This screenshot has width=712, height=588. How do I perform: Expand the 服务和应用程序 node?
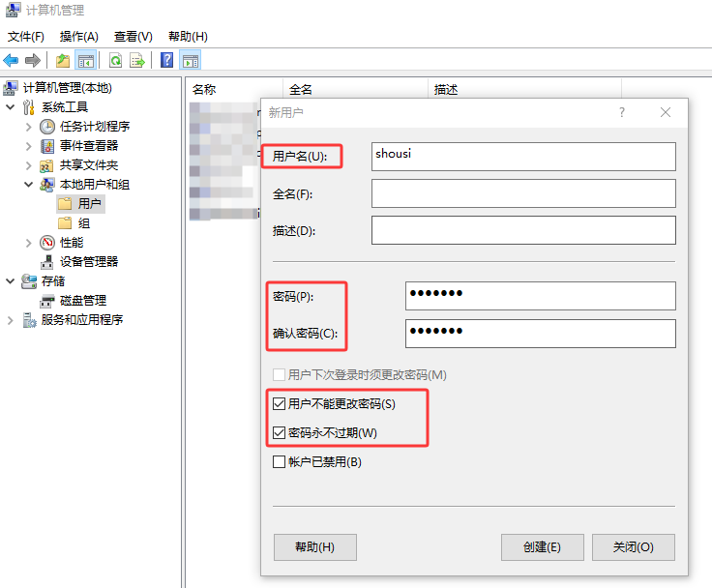pos(11,320)
